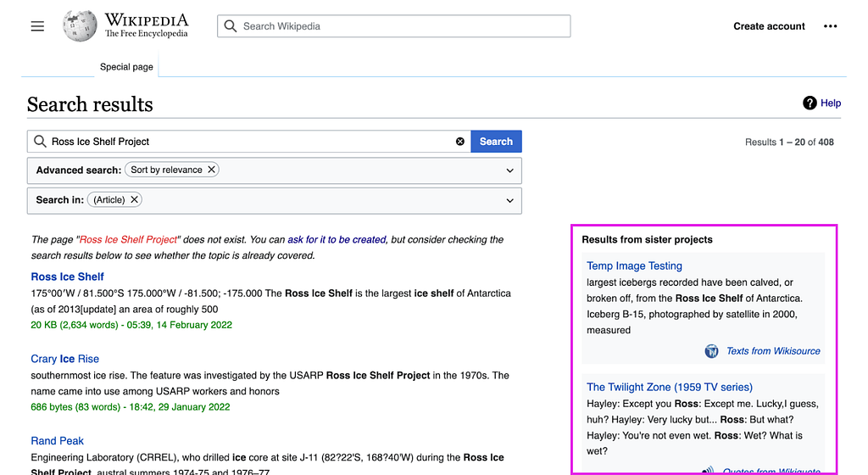Open the Rand Peak result

coord(57,441)
